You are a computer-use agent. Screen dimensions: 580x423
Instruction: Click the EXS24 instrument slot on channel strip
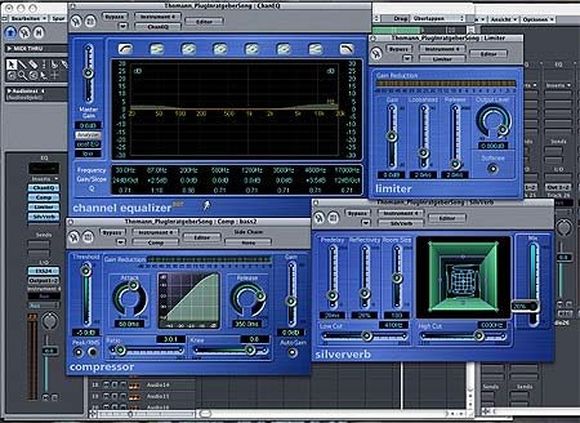click(x=43, y=271)
